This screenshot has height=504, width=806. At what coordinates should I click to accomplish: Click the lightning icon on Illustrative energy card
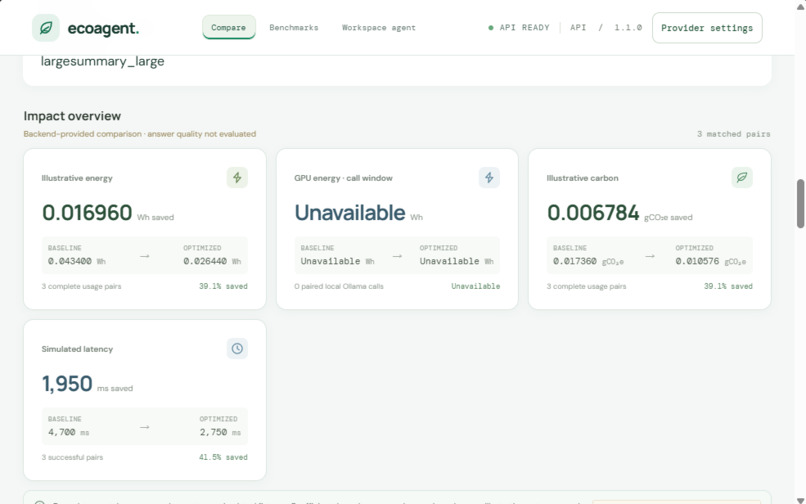pyautogui.click(x=237, y=177)
